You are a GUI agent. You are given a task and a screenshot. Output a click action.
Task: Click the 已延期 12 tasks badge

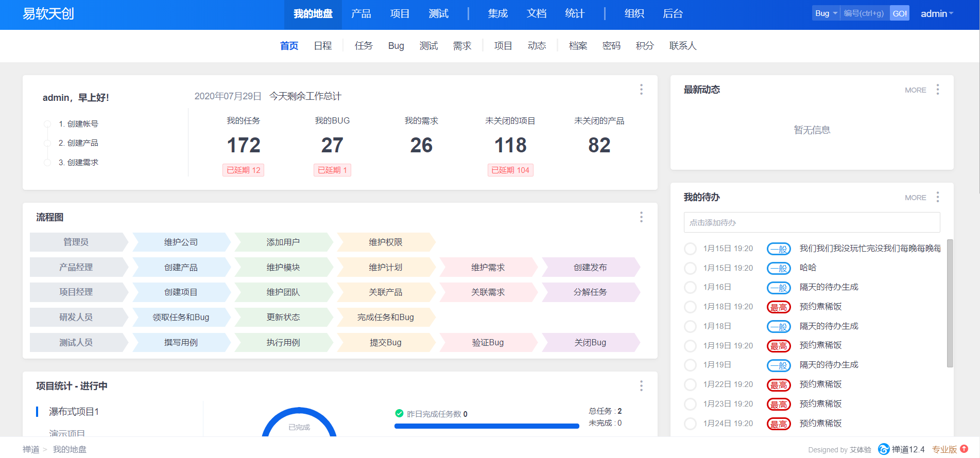(x=244, y=170)
